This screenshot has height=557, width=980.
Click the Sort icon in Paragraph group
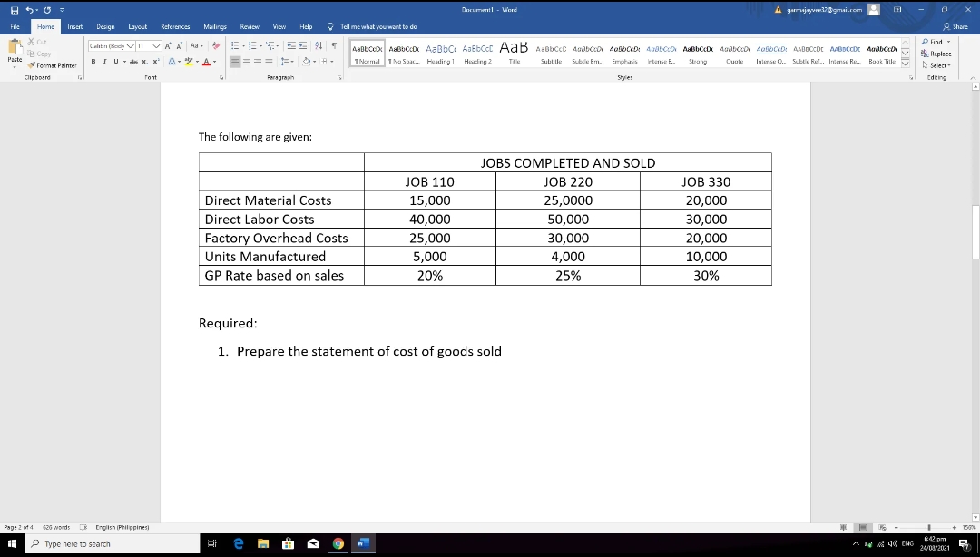318,44
